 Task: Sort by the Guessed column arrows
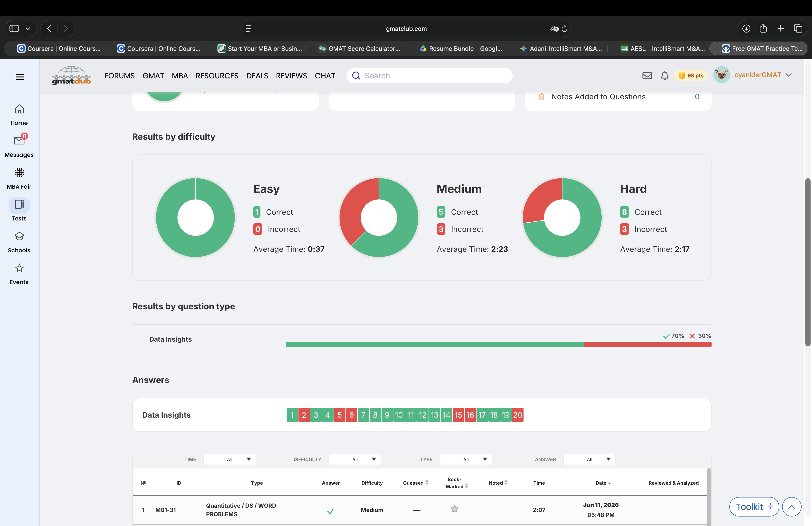coord(427,483)
